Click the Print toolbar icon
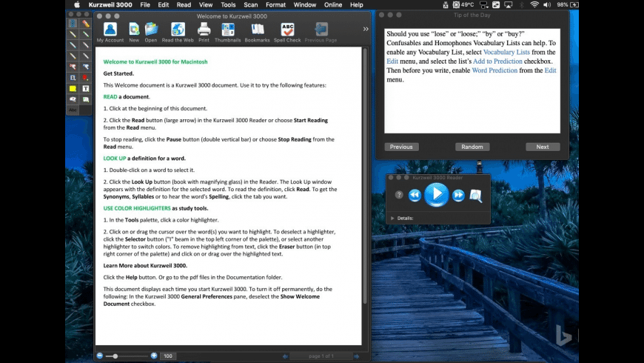Screen dimensions: 644x363 pos(204,30)
